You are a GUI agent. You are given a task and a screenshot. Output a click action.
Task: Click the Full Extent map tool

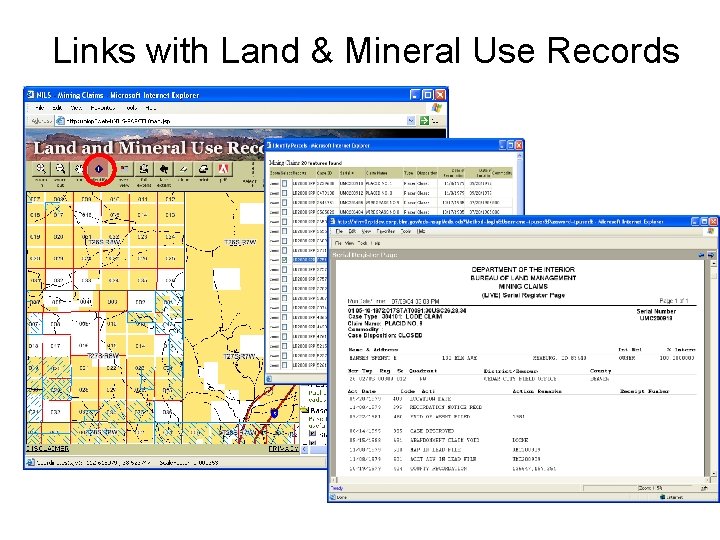(144, 169)
